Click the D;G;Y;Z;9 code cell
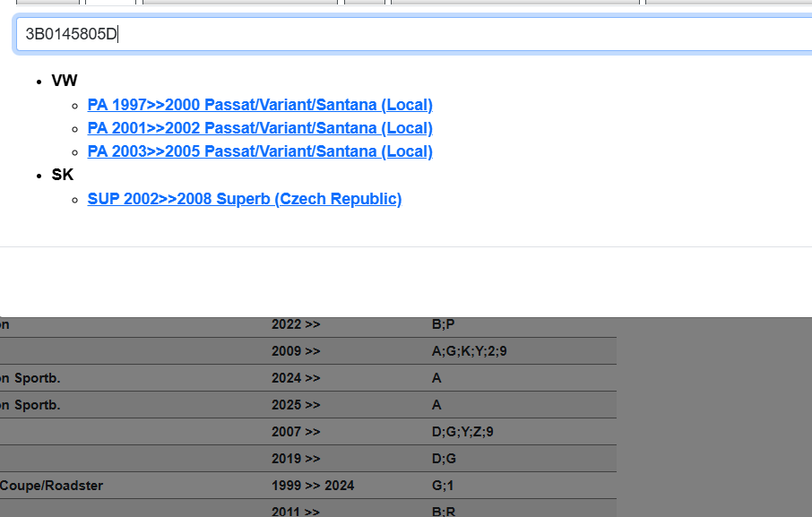This screenshot has height=517, width=812. point(462,432)
